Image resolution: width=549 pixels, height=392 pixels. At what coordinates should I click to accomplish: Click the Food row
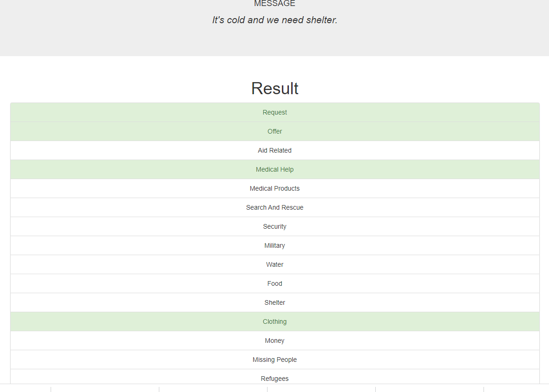274,283
